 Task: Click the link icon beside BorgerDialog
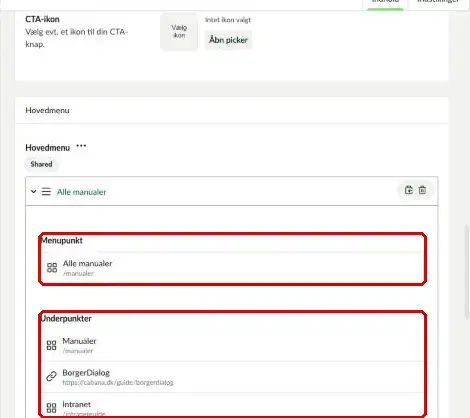coord(51,376)
